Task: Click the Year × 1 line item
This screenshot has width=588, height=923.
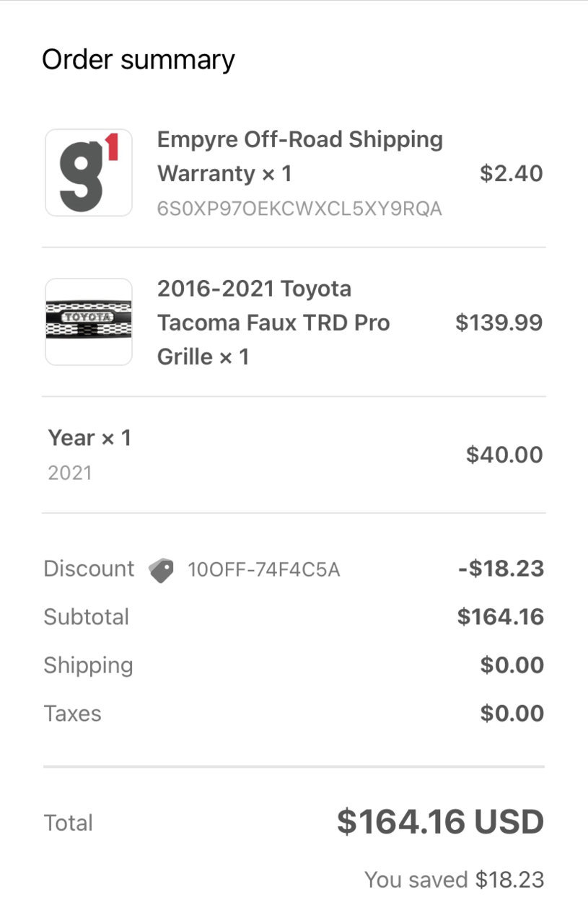Action: (89, 437)
